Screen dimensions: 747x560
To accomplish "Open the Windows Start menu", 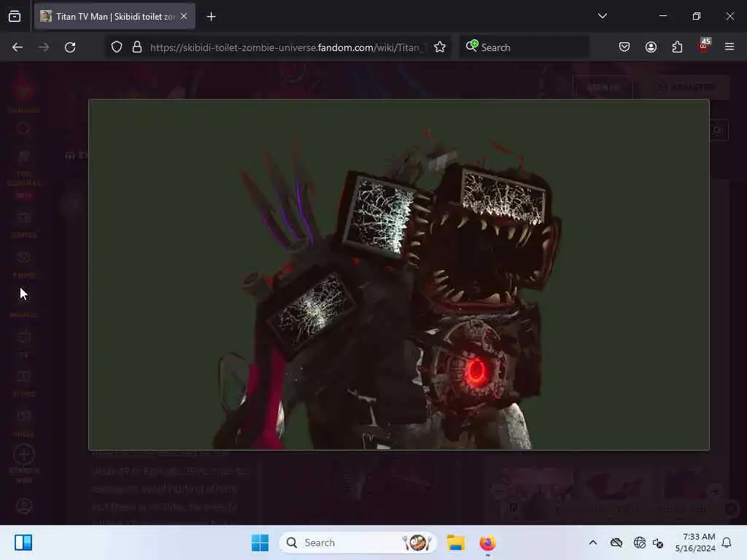I will coord(260,542).
